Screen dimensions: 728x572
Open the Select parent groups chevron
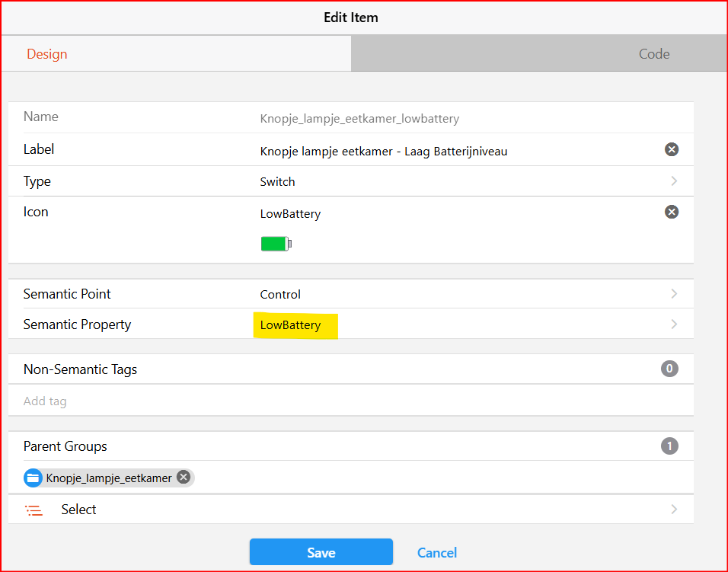point(674,510)
